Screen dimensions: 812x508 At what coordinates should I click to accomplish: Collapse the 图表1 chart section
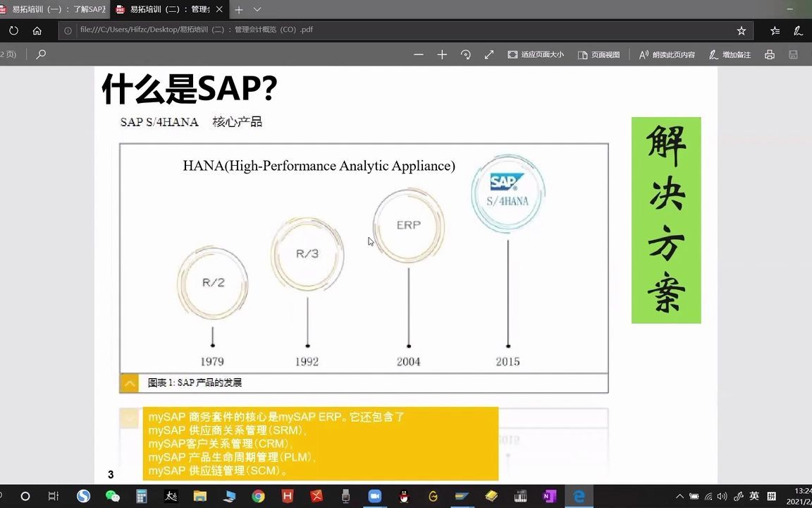[x=130, y=382]
